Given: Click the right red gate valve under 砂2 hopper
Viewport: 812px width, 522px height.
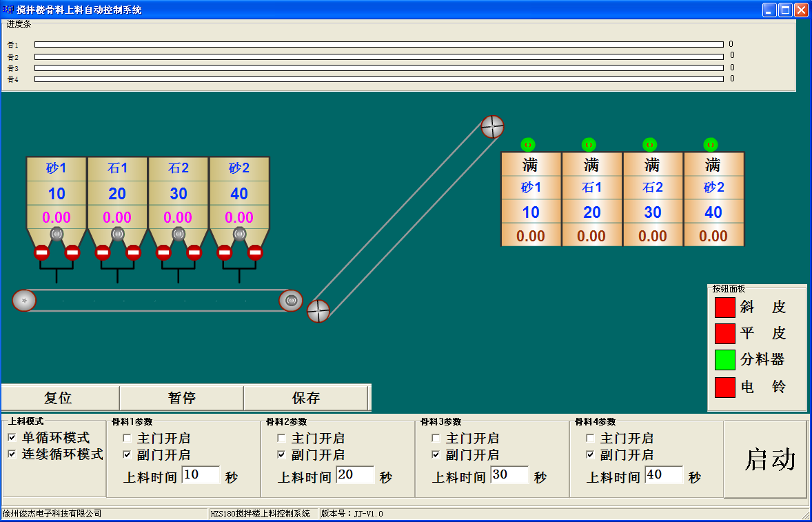Looking at the screenshot, I should [255, 252].
